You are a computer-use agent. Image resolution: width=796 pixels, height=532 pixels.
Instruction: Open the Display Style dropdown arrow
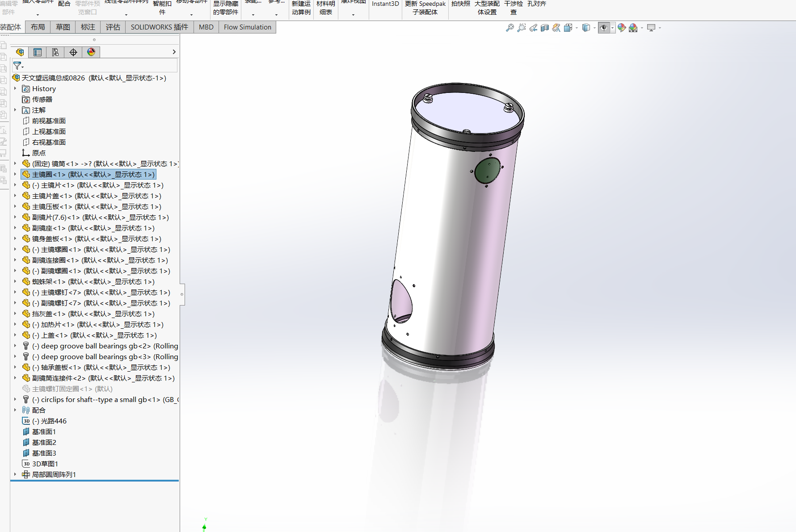tap(594, 28)
